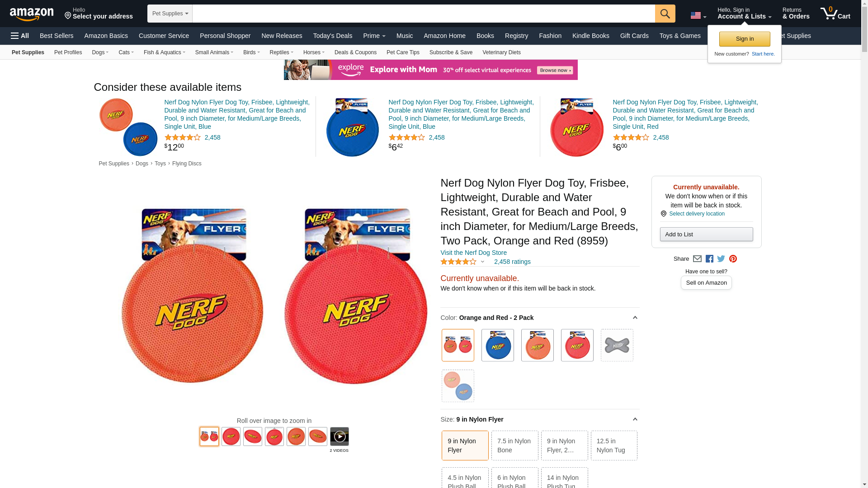
Task: Click the yellow Sign in button
Action: tap(745, 39)
